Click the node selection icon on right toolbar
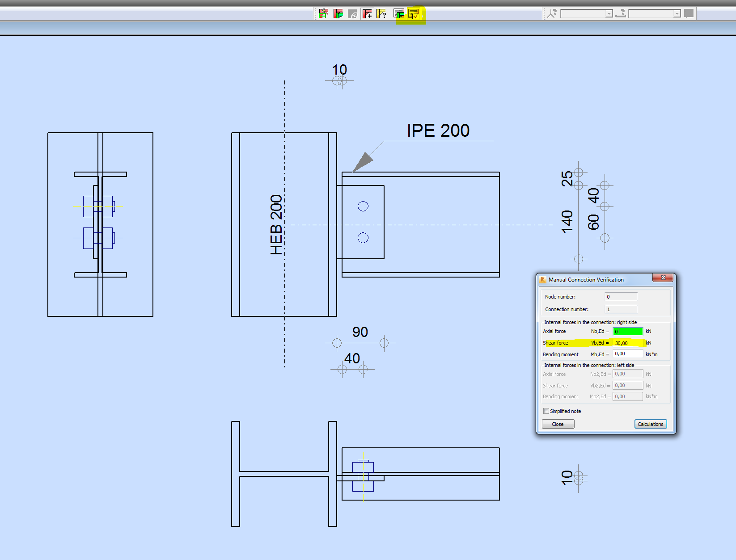The width and height of the screenshot is (736, 560). coord(552,13)
